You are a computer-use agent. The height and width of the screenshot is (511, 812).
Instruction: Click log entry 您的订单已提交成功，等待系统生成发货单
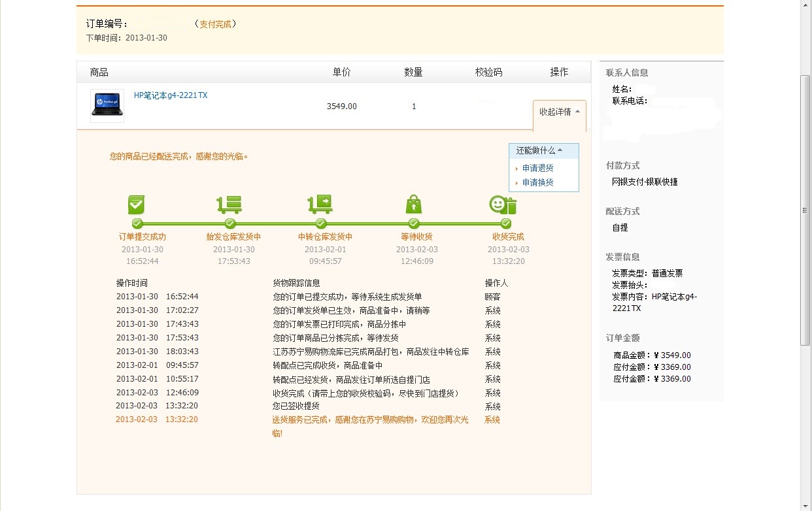347,297
